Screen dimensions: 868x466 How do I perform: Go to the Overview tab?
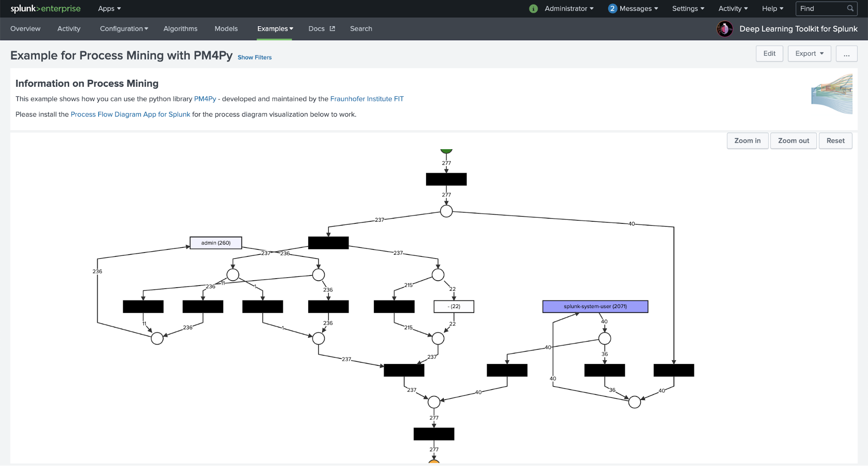pyautogui.click(x=25, y=29)
